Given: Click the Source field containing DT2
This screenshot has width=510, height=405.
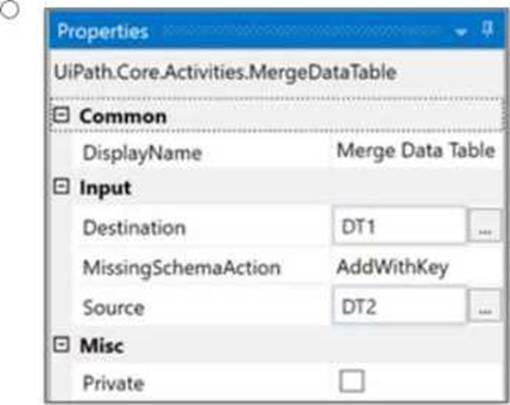Looking at the screenshot, I should (399, 305).
